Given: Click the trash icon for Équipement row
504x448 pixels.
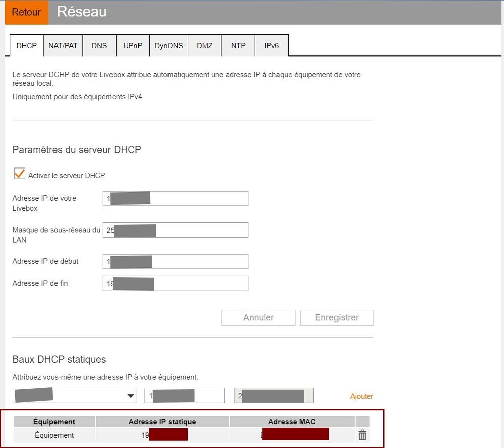Looking at the screenshot, I should [362, 434].
